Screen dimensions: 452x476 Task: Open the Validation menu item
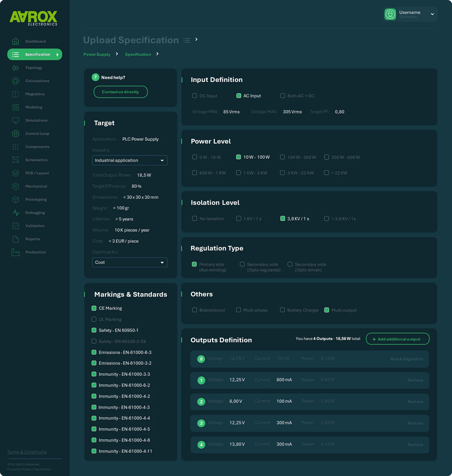point(35,226)
